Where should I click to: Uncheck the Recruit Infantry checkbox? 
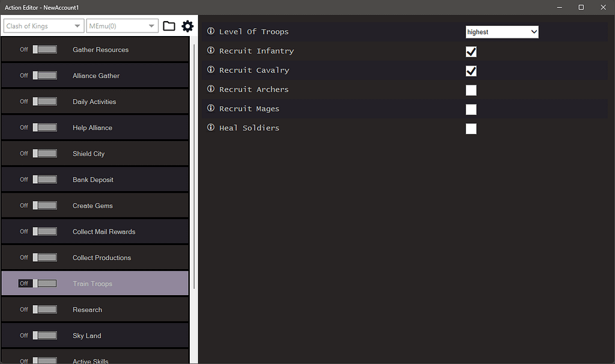[x=471, y=52]
